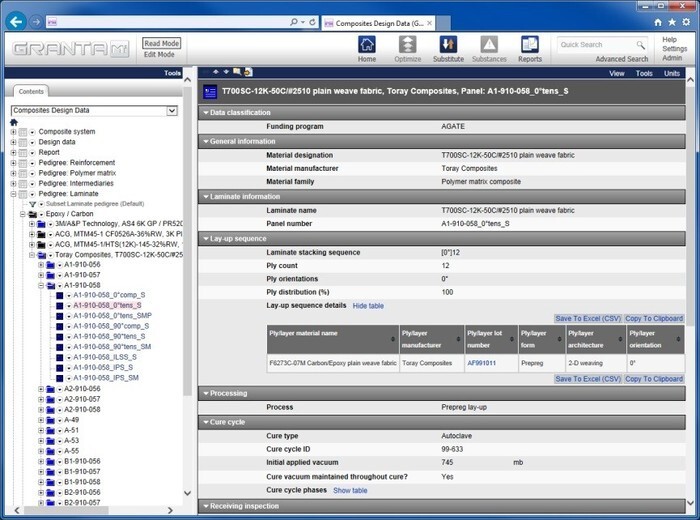Switch to Edit Mode
This screenshot has width=700, height=520.
(x=161, y=55)
